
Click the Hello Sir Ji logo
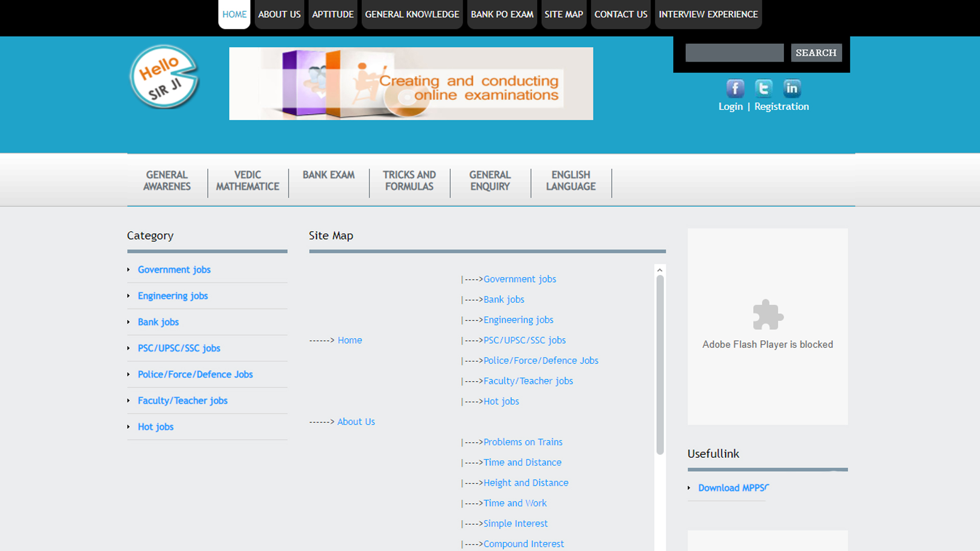tap(164, 77)
